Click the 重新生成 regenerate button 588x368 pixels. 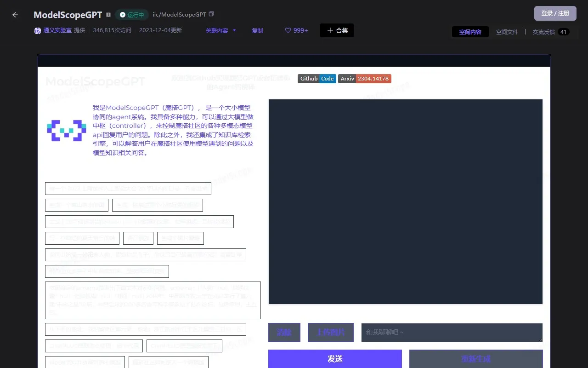tap(475, 358)
